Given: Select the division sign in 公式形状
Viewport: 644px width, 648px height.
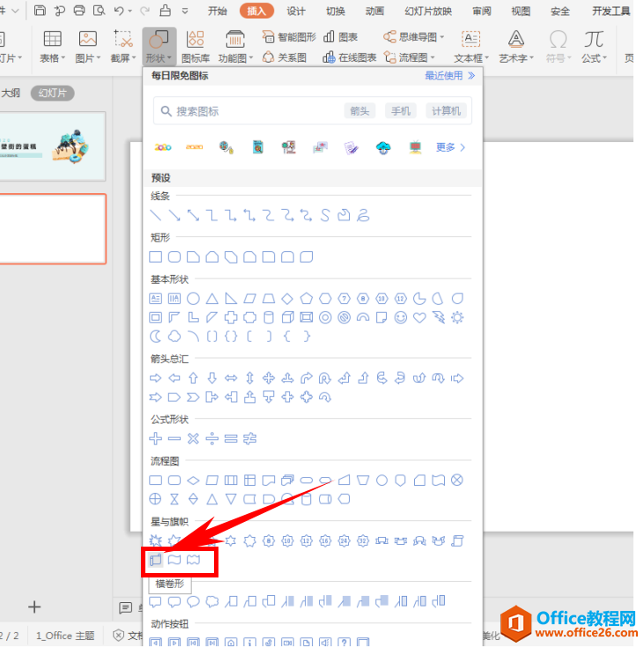Looking at the screenshot, I should [x=212, y=438].
